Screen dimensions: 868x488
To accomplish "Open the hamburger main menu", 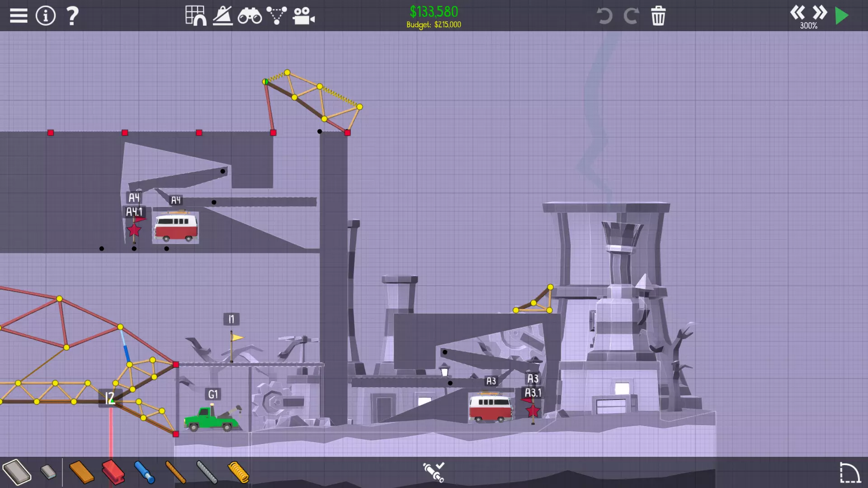I will tap(19, 16).
